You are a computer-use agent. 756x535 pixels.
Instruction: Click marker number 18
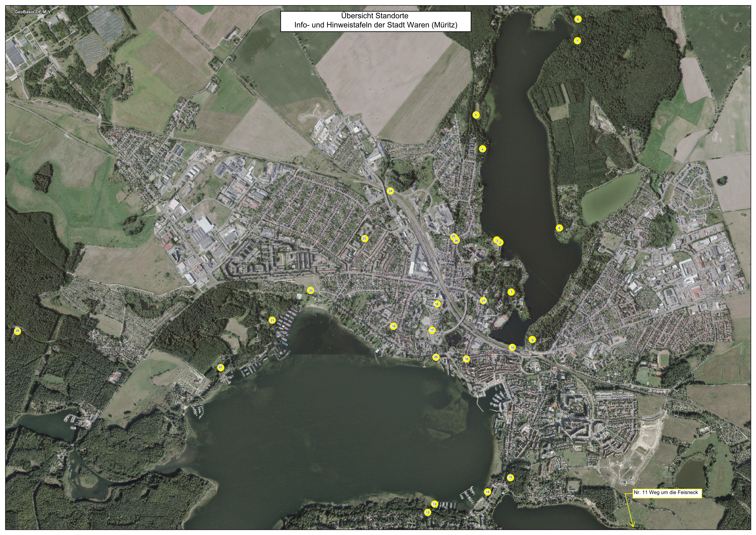(x=437, y=304)
